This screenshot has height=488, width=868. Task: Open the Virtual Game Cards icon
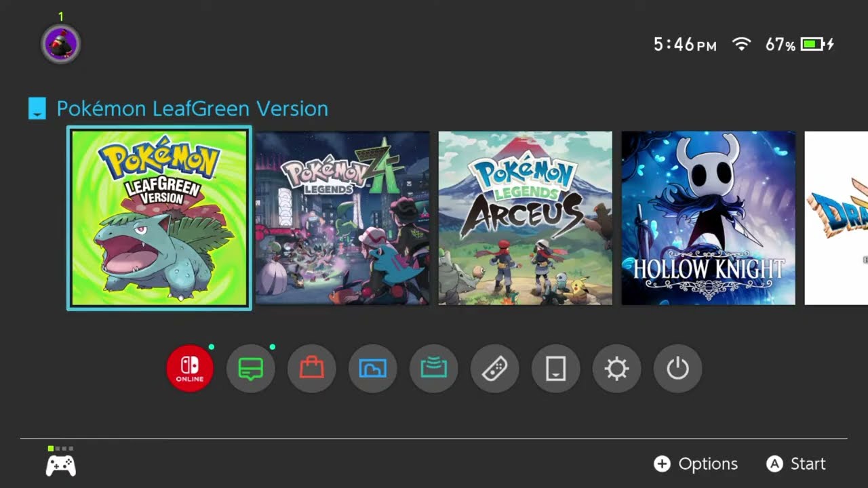coord(556,369)
